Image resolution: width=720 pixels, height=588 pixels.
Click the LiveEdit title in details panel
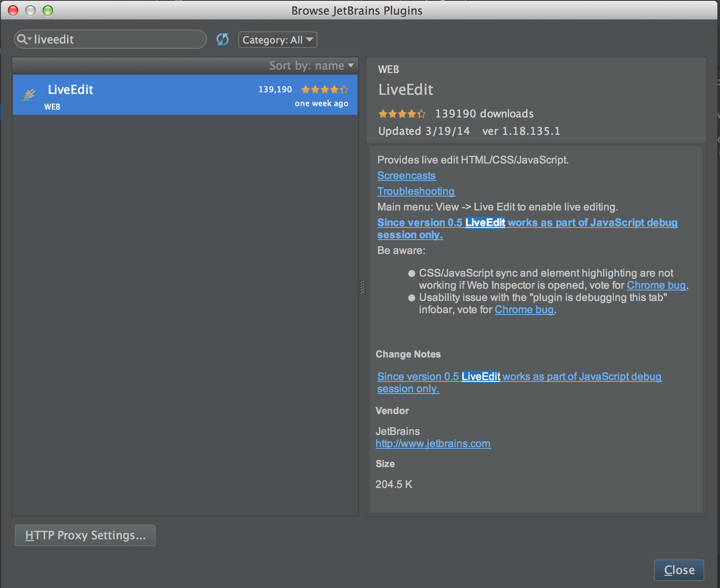coord(406,90)
